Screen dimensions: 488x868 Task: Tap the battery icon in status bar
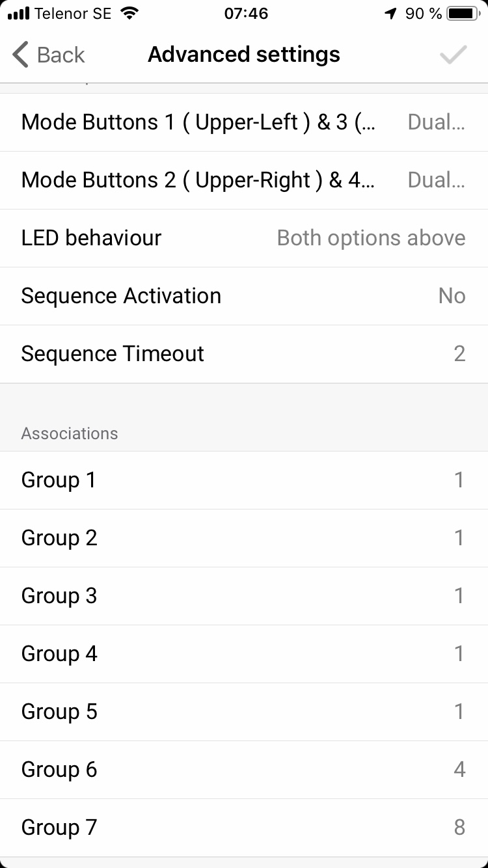click(x=463, y=14)
